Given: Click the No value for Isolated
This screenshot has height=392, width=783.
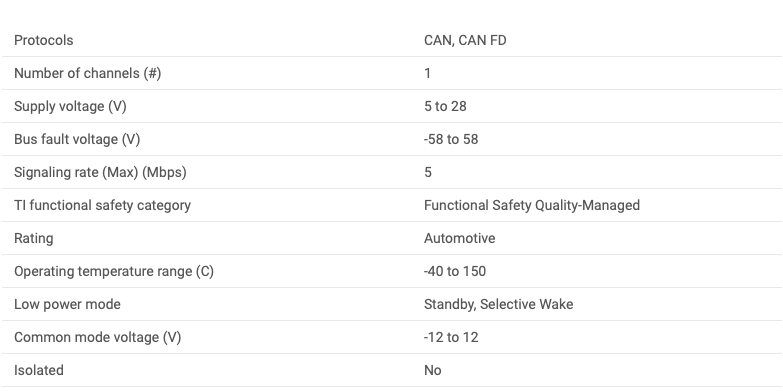Looking at the screenshot, I should pyautogui.click(x=432, y=370).
